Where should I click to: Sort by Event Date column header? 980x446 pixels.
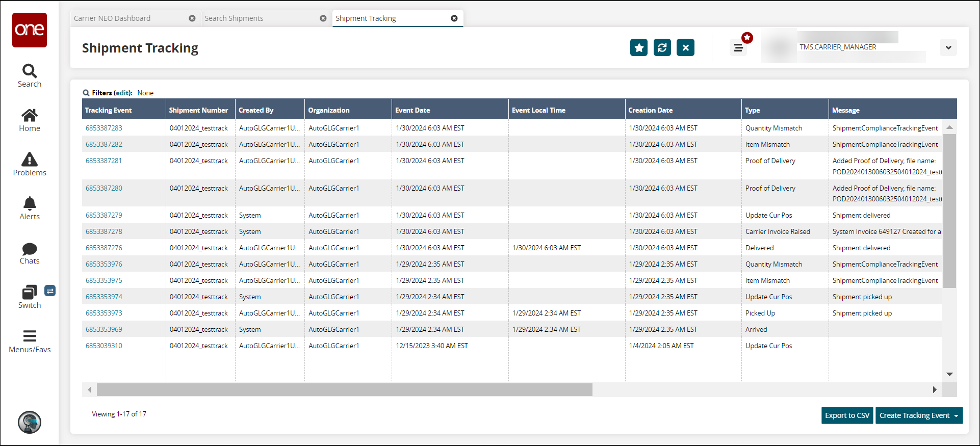click(450, 110)
